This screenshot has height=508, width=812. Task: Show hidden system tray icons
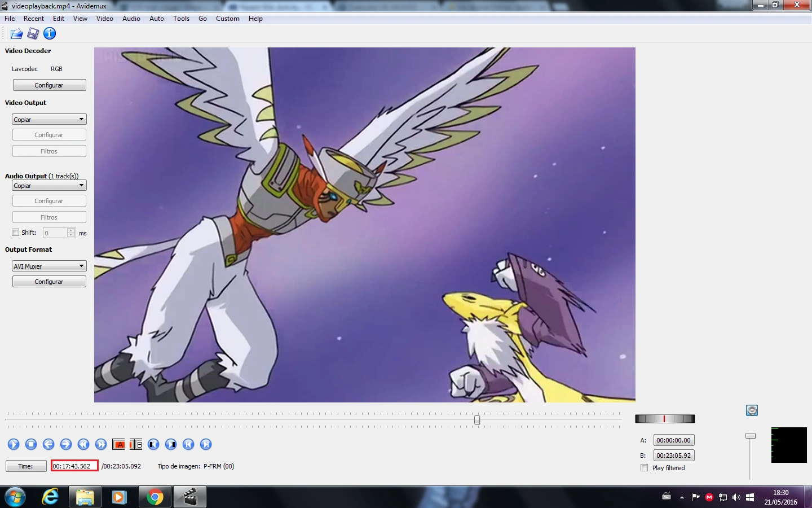[x=682, y=497]
